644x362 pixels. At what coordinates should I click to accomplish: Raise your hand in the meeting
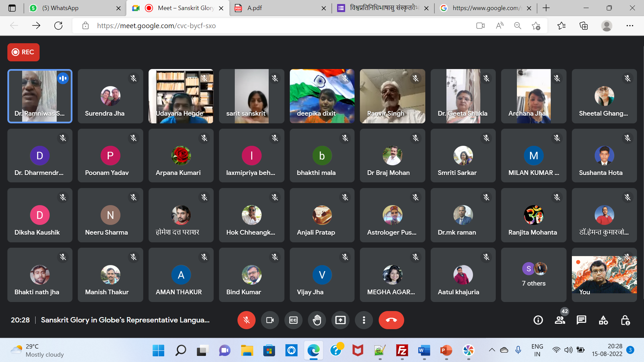point(317,320)
